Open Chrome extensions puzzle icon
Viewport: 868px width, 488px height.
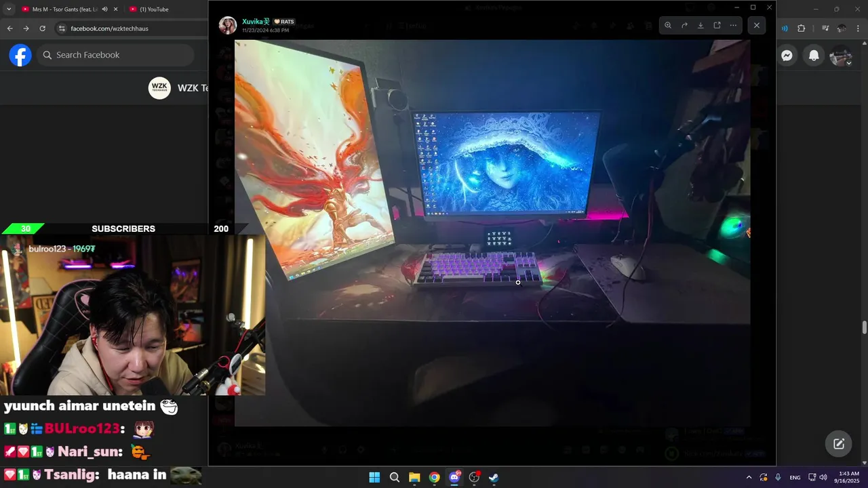click(x=802, y=28)
